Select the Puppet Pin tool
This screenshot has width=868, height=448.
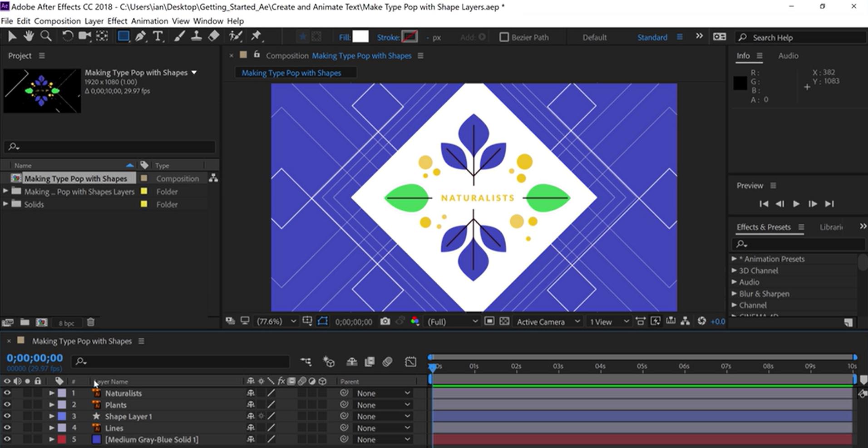pyautogui.click(x=256, y=36)
